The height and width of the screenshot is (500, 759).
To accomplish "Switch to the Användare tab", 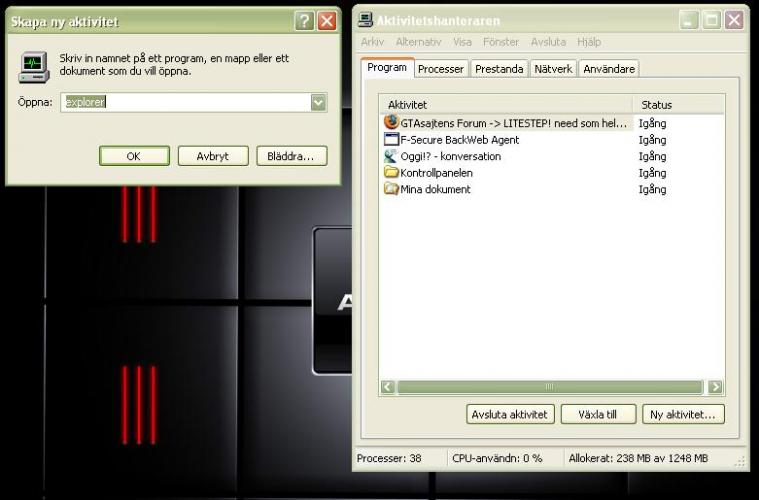I will 609,69.
